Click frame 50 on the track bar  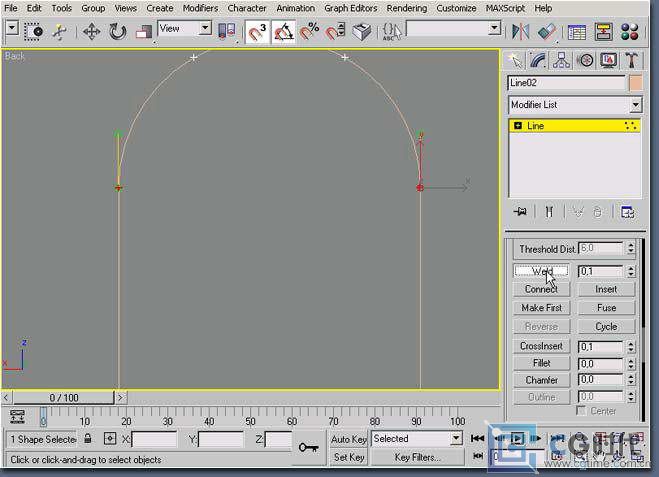click(250, 416)
